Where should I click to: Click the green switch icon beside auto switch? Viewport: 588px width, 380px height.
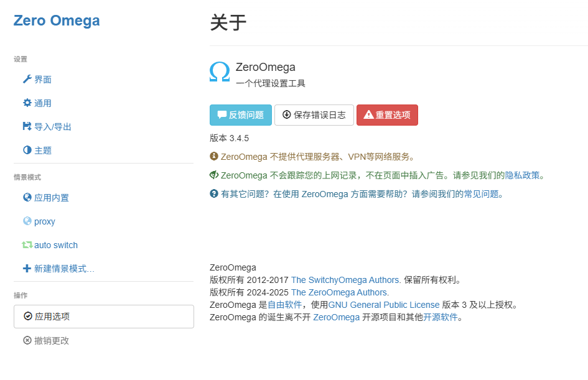(x=27, y=245)
